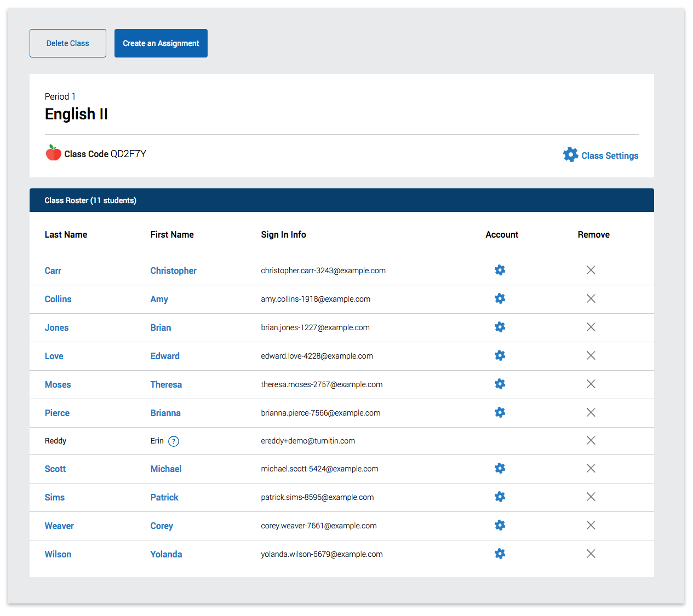Image resolution: width=693 pixels, height=616 pixels.
Task: Open account settings for Brian Jones
Action: tap(500, 327)
